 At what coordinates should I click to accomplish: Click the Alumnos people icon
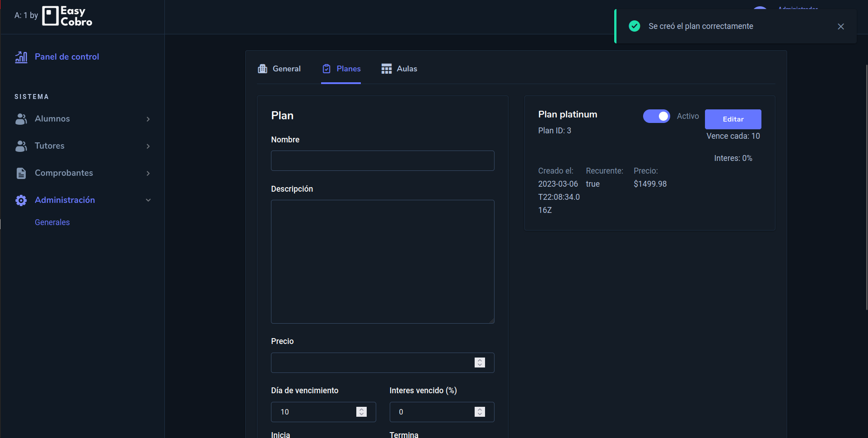tap(21, 119)
